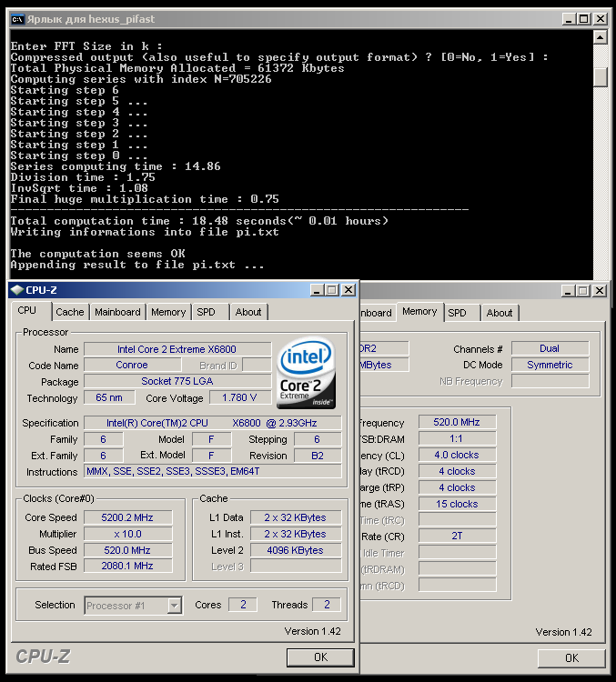Click the Command Rate value '2T'

(457, 536)
